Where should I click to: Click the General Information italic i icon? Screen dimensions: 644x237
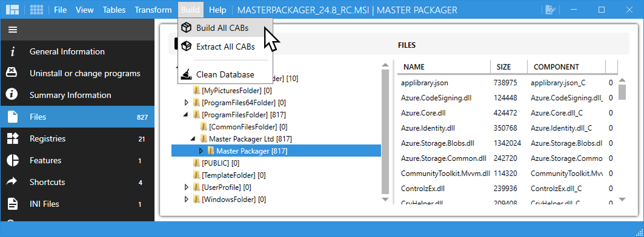point(13,51)
